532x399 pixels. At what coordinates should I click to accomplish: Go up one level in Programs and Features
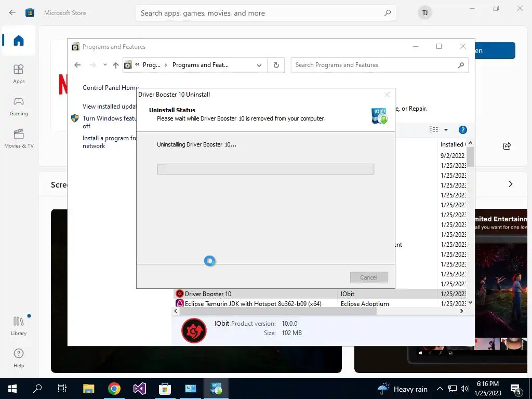116,65
